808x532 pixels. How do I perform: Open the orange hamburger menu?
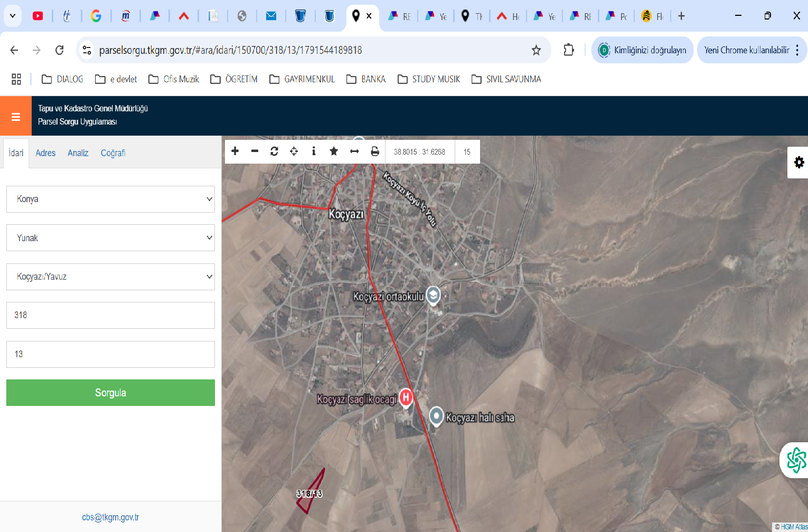(16, 117)
